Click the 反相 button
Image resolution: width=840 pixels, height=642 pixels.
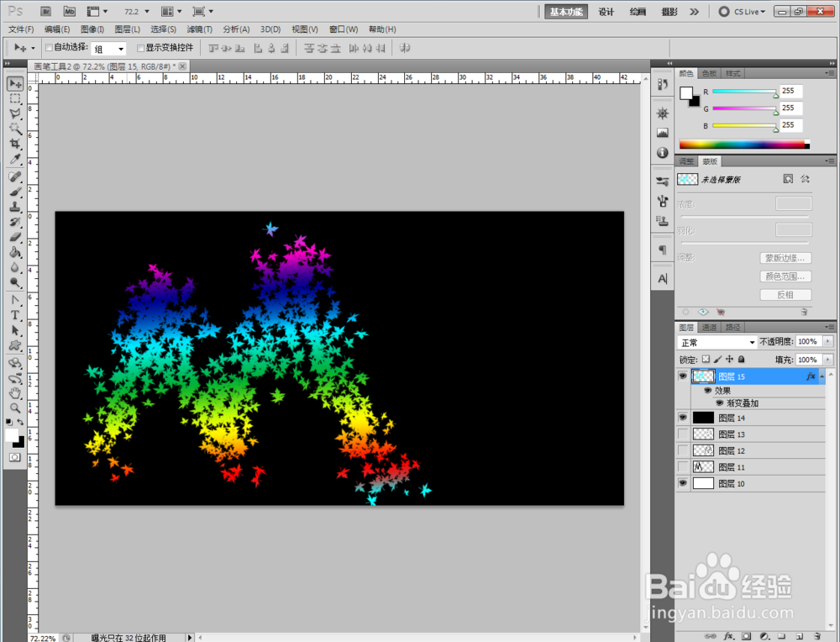(x=785, y=295)
